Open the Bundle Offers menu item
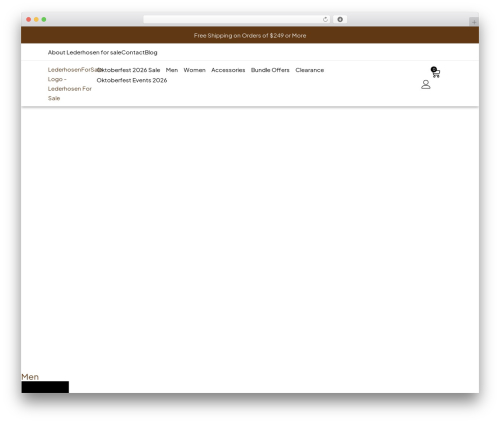The image size is (500, 423). [270, 70]
